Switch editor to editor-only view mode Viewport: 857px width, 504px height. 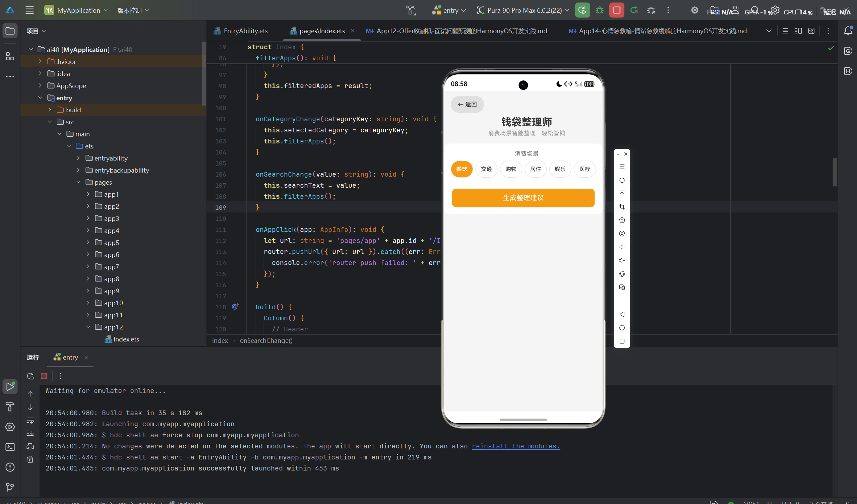[785, 31]
